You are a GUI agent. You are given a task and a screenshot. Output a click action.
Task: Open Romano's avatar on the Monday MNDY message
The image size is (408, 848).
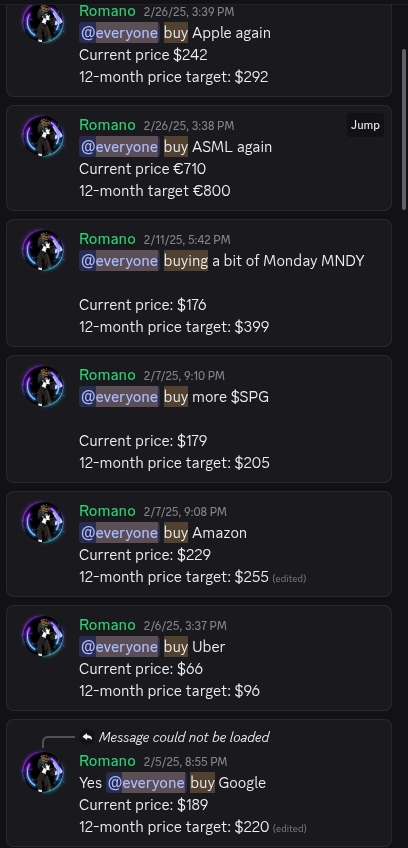tap(43, 250)
